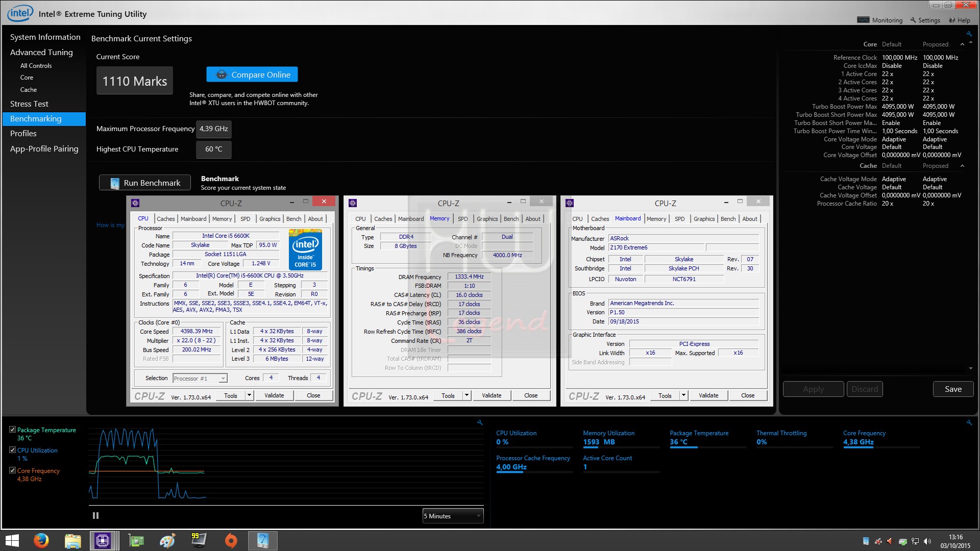Screen dimensions: 980x551
Task: Click CPU-Z app icon in Mainboard CPU-Z window
Action: click(570, 203)
